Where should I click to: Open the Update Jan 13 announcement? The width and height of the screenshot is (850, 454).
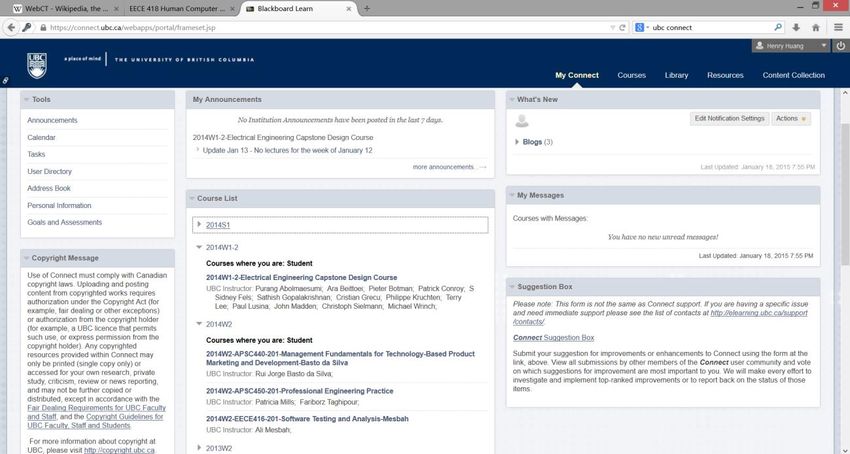pos(287,150)
